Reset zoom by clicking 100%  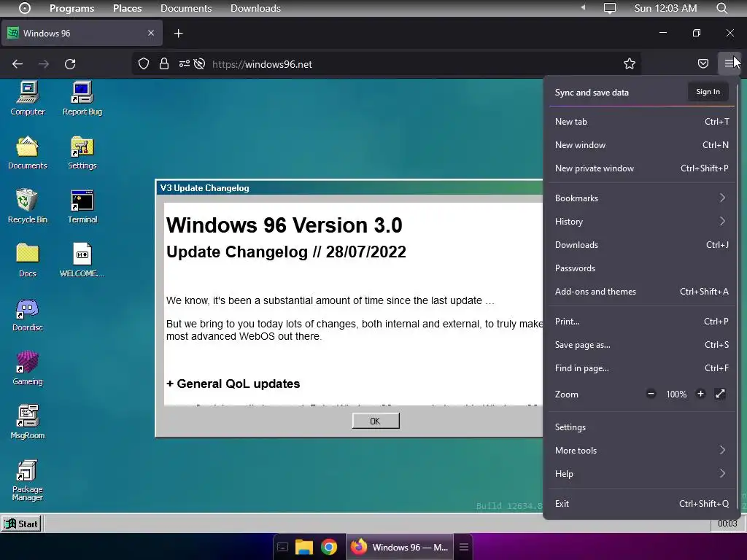[x=676, y=394]
